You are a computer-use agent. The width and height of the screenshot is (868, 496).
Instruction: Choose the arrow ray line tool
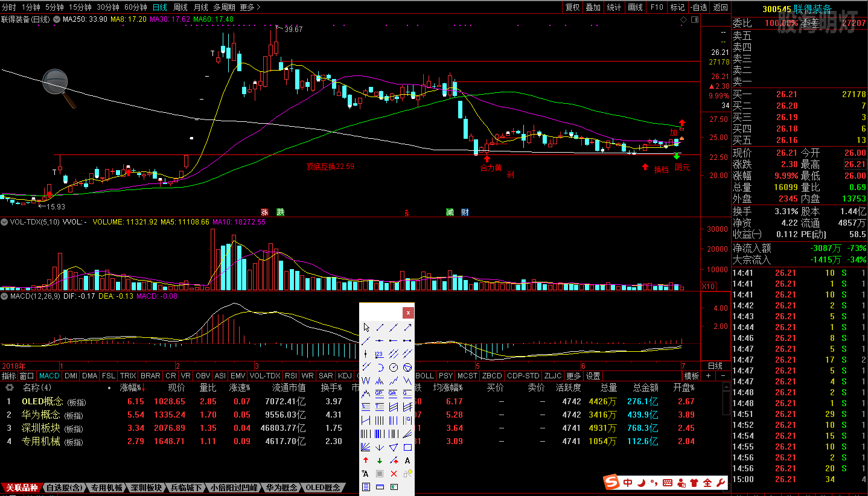click(x=407, y=327)
